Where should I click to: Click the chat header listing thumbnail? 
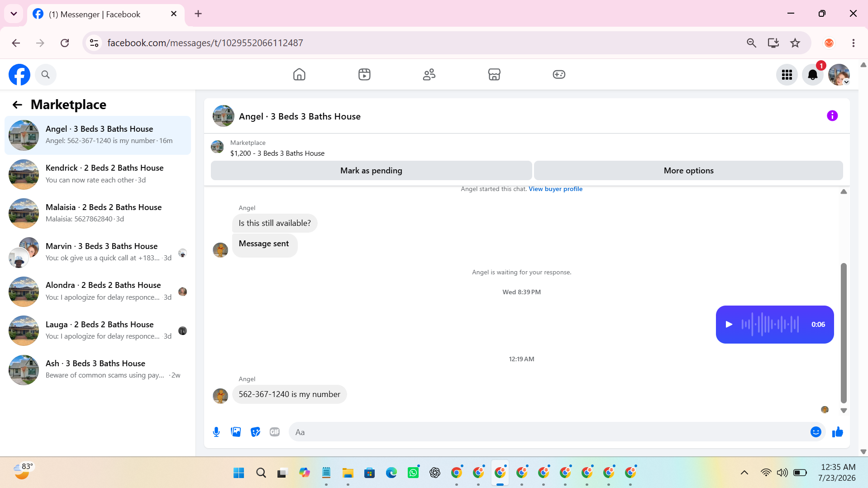click(x=224, y=116)
